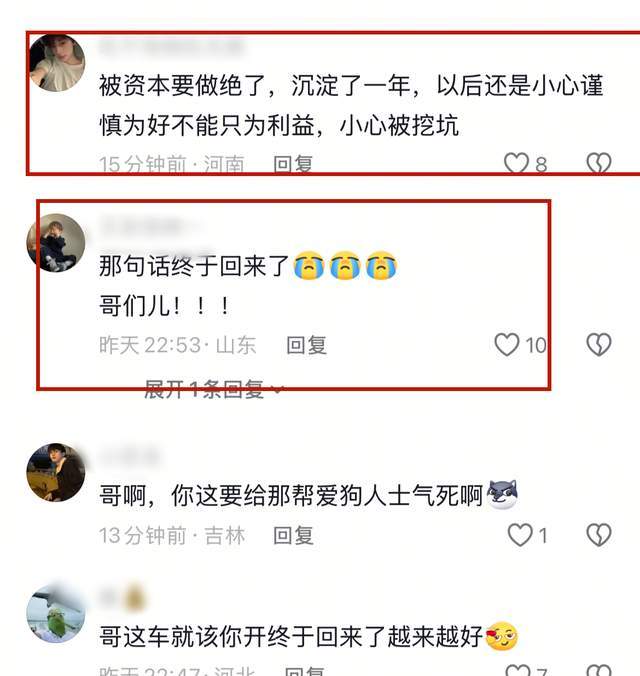Like the 山东 comment with 10 likes
Screen dimensions: 640x676
pyautogui.click(x=507, y=344)
